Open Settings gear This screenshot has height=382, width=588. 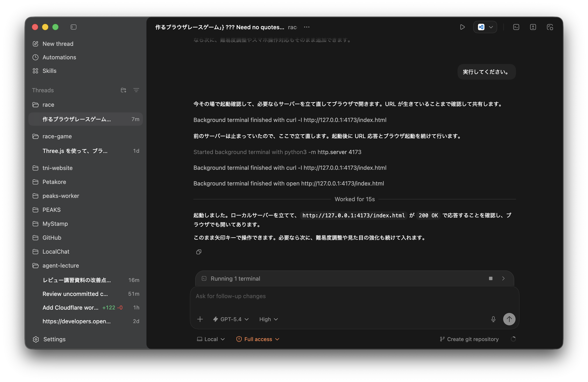click(36, 339)
